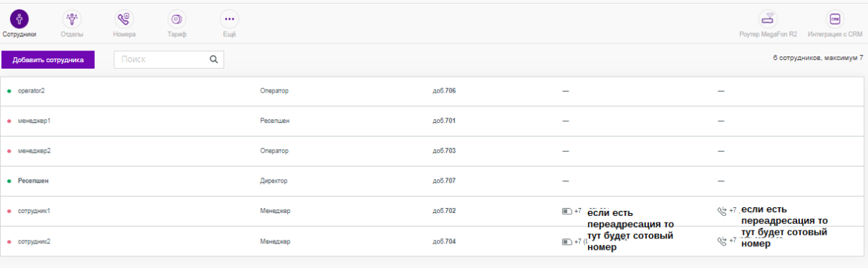Click the search magnifier icon
Screen dimensions: 868x268
213,60
